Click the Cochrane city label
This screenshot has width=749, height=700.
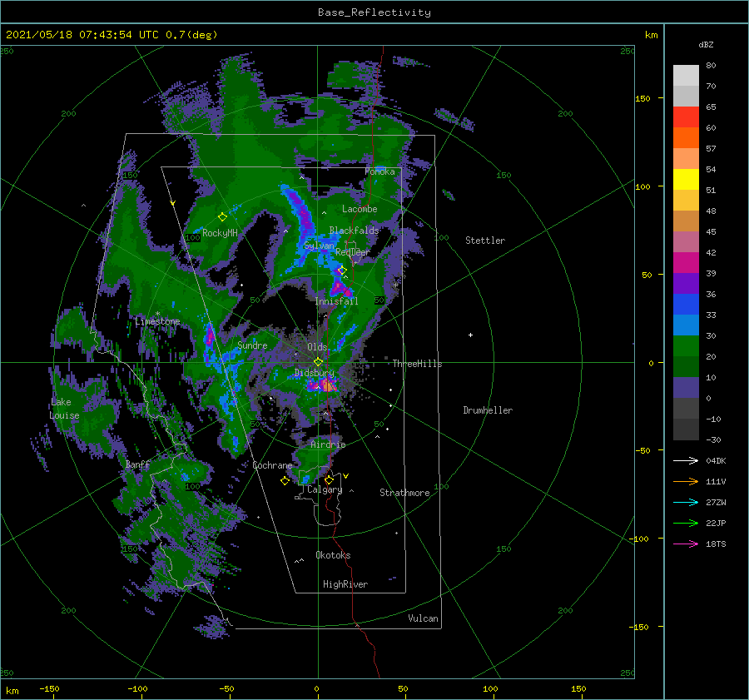click(x=272, y=465)
